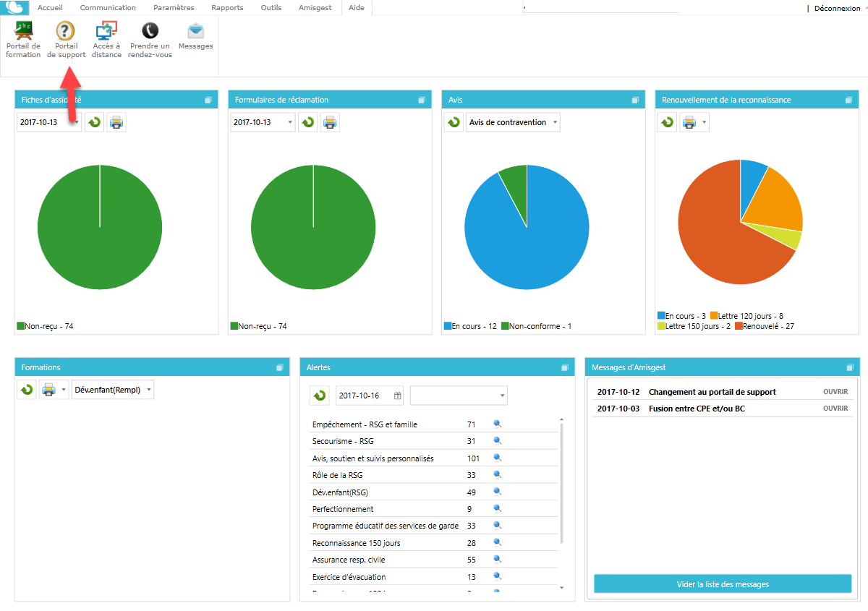Refresh the Formulaires de réclamation panel
Viewport: 868px width, 611px height.
tap(307, 122)
